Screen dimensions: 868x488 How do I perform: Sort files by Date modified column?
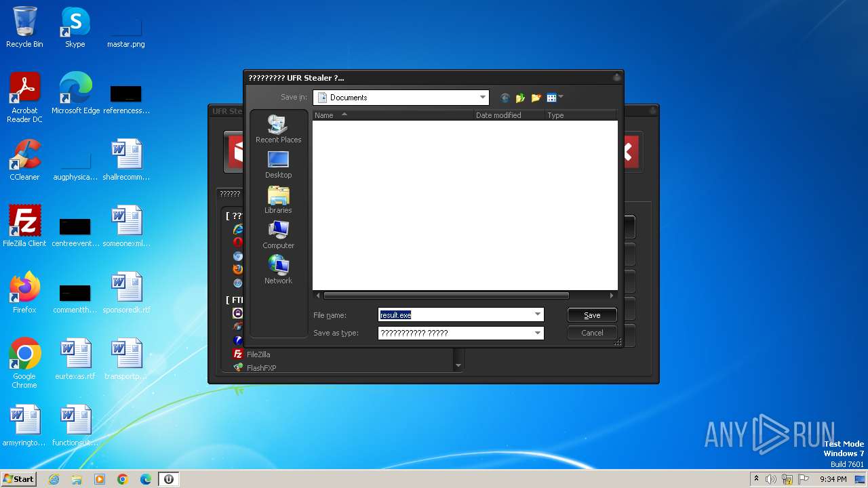pyautogui.click(x=510, y=115)
